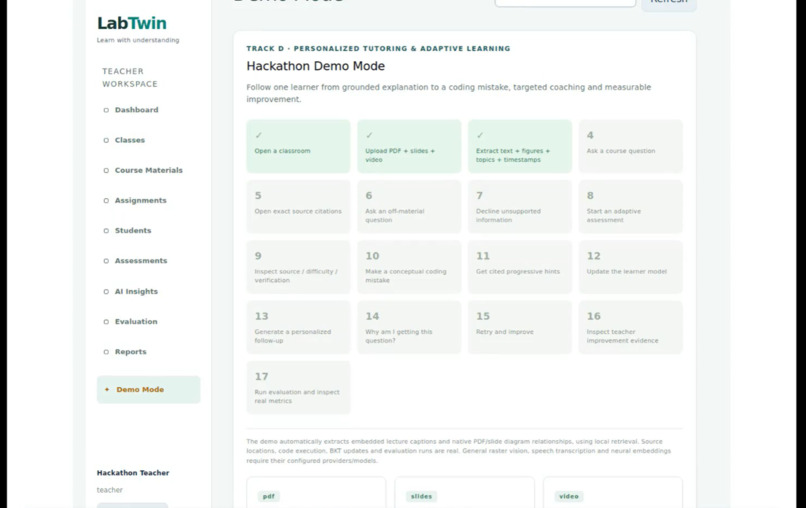Open step Upload PDF + slides + video

(x=409, y=147)
